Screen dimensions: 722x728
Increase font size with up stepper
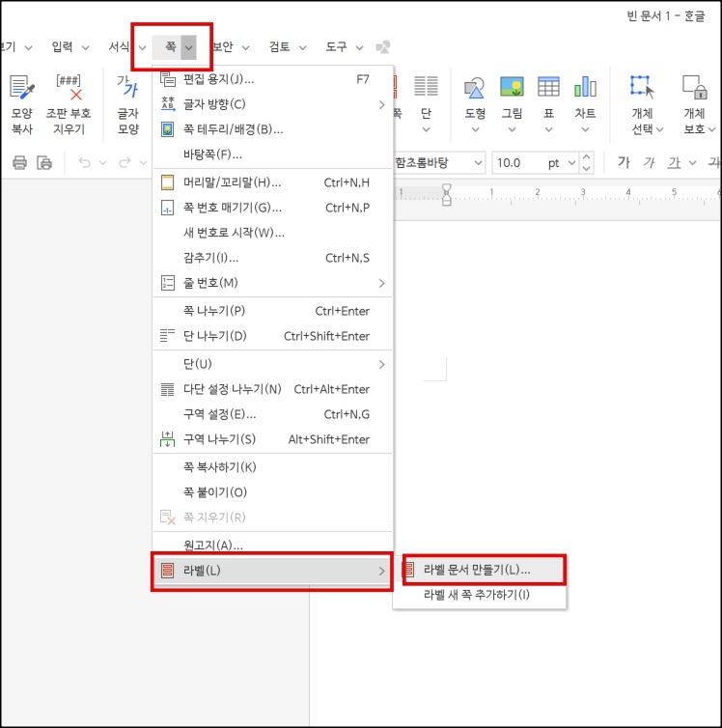[x=586, y=157]
